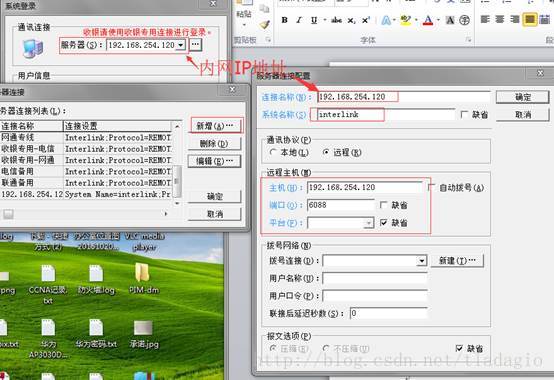Apply subscript formatting in Word ribbon
554x380 pixels.
(351, 20)
